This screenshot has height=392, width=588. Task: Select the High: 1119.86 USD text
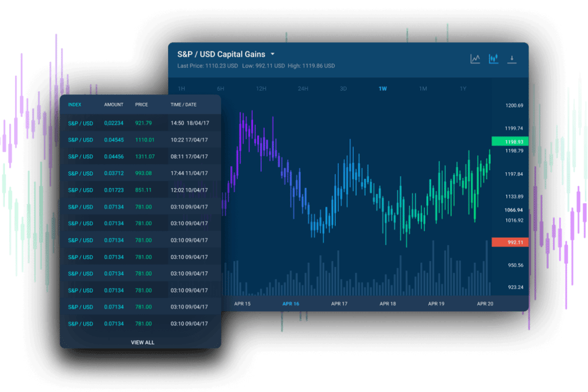[x=311, y=66]
